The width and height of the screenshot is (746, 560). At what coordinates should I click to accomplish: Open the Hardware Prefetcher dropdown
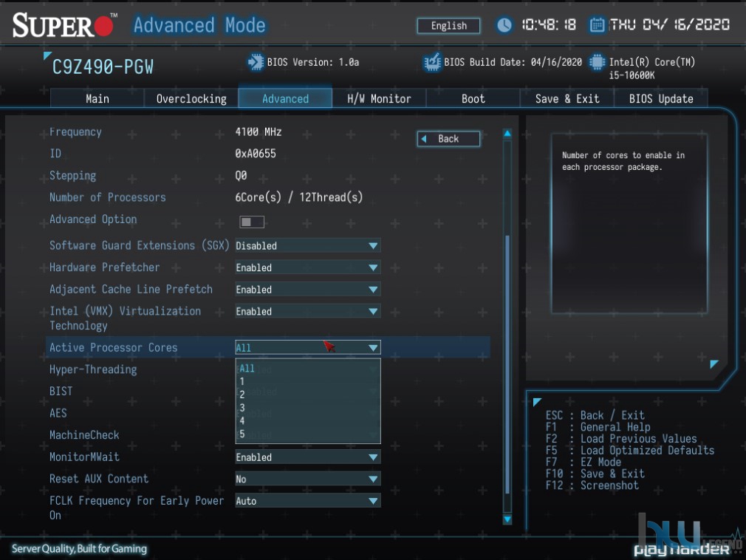pyautogui.click(x=308, y=267)
